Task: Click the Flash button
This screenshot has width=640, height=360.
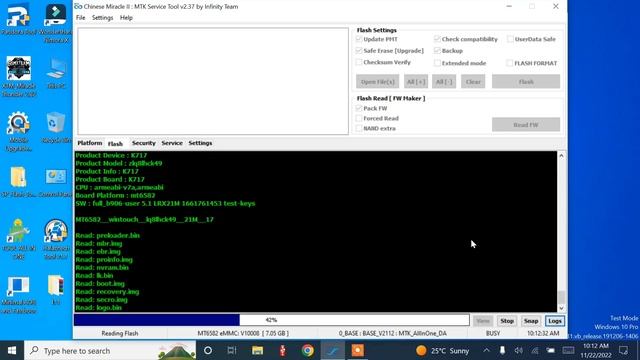Action: (x=526, y=82)
